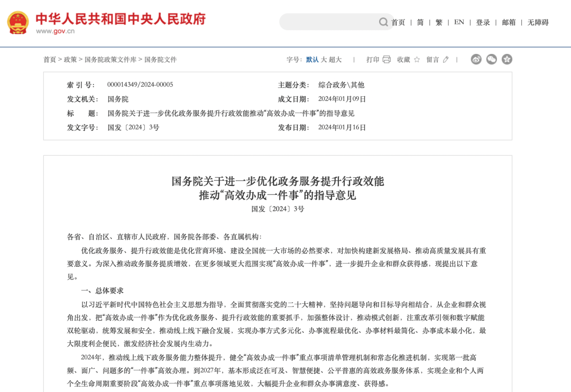Click the search magnifier icon

point(383,22)
